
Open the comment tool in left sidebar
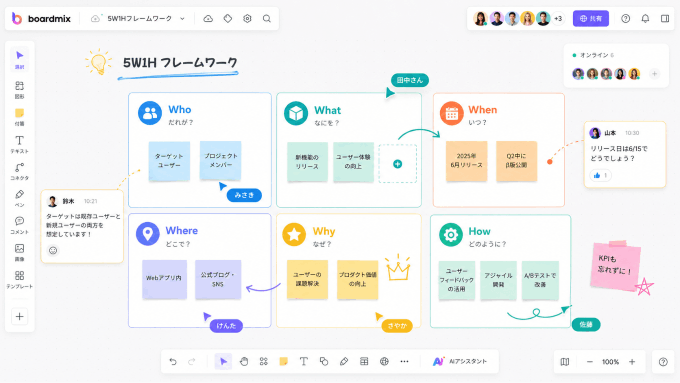[20, 225]
